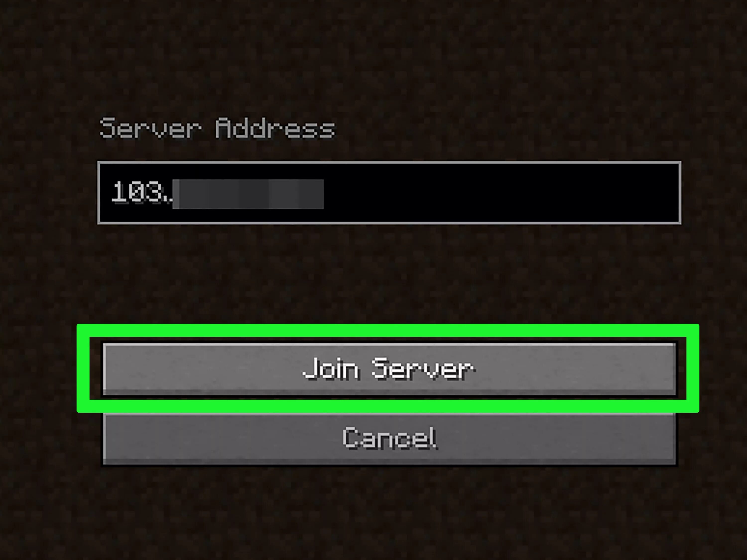The height and width of the screenshot is (560, 747).
Task: Clear the server address text field
Action: coord(388,191)
